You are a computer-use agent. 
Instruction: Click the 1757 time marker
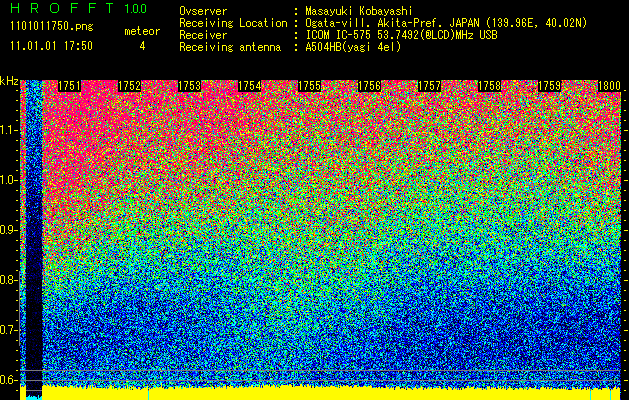tap(429, 86)
